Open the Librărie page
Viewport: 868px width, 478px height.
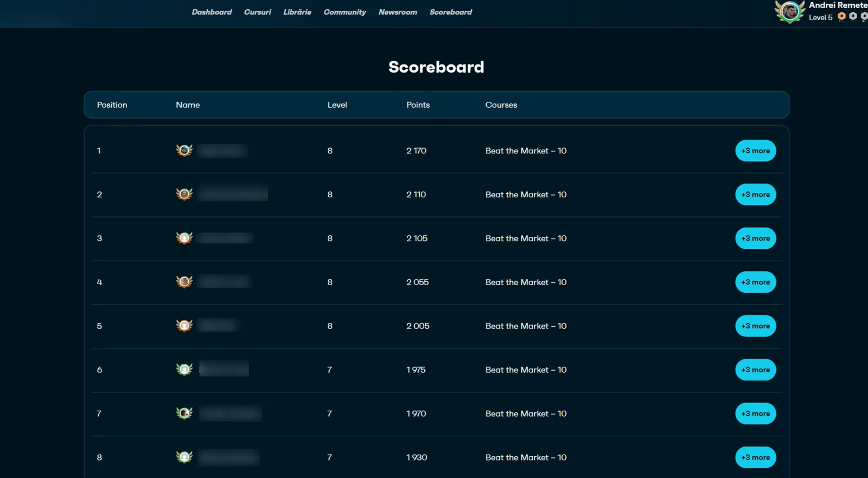click(x=297, y=12)
